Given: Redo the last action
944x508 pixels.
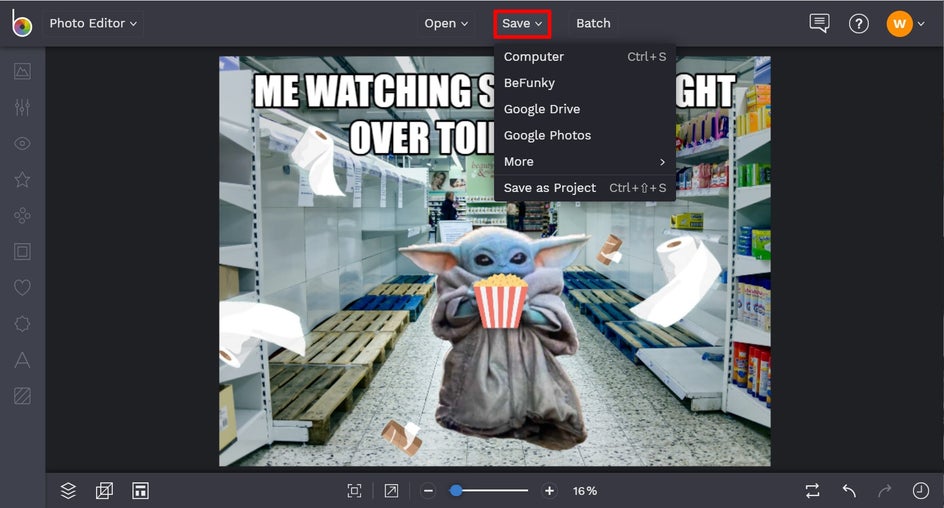Looking at the screenshot, I should tap(884, 491).
